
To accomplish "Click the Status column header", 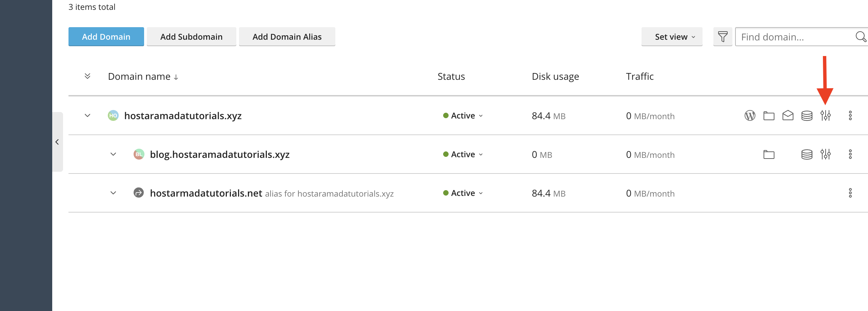I will pos(451,76).
